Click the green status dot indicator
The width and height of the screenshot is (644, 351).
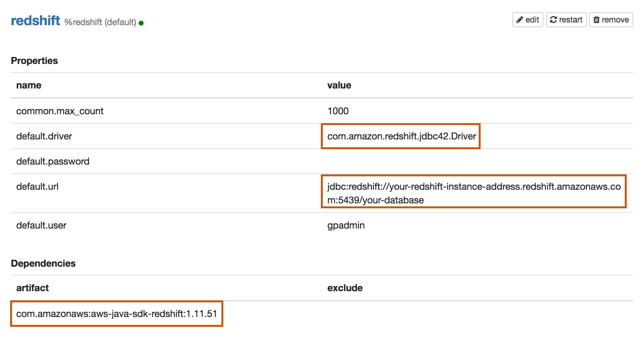point(141,23)
